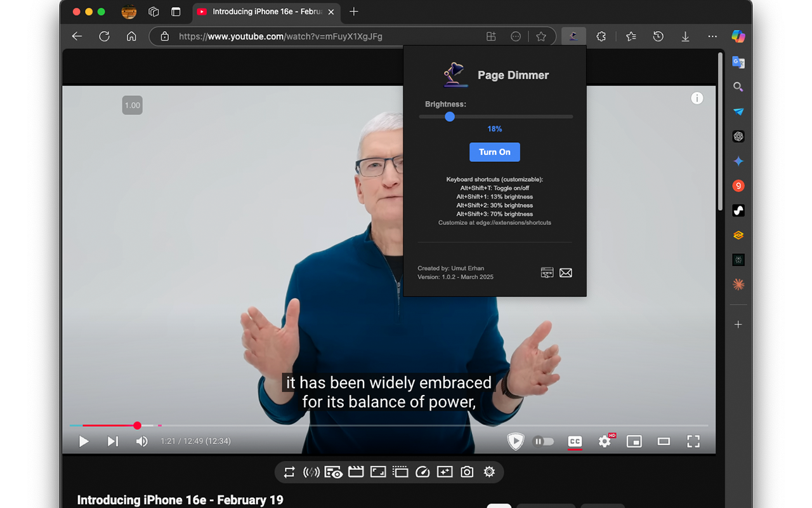Screen dimensions: 812x508
Task: Click the 1.00 speed indicator overlay
Action: 133,105
